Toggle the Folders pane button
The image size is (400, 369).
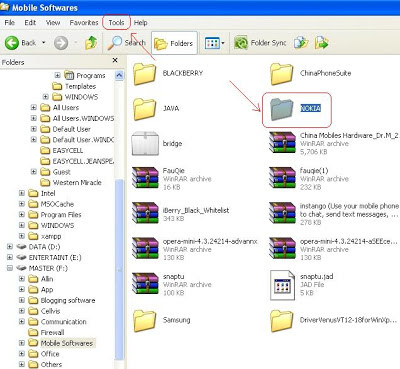click(174, 43)
